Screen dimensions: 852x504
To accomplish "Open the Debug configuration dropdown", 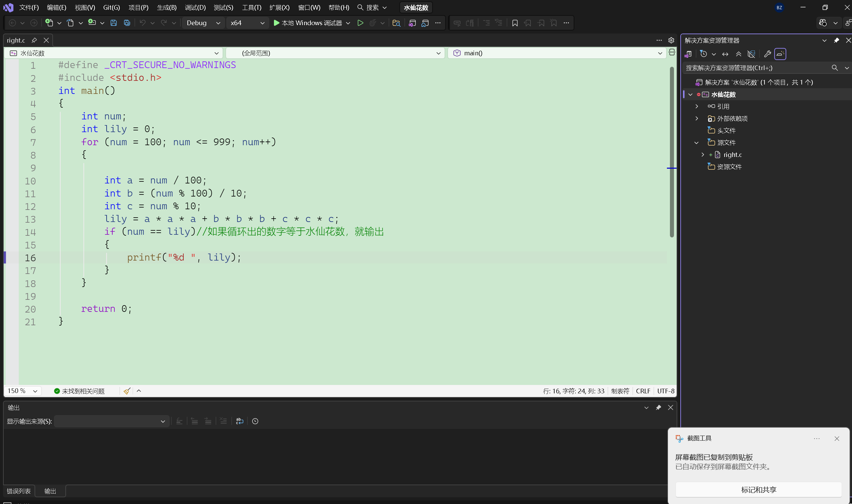I will [204, 23].
